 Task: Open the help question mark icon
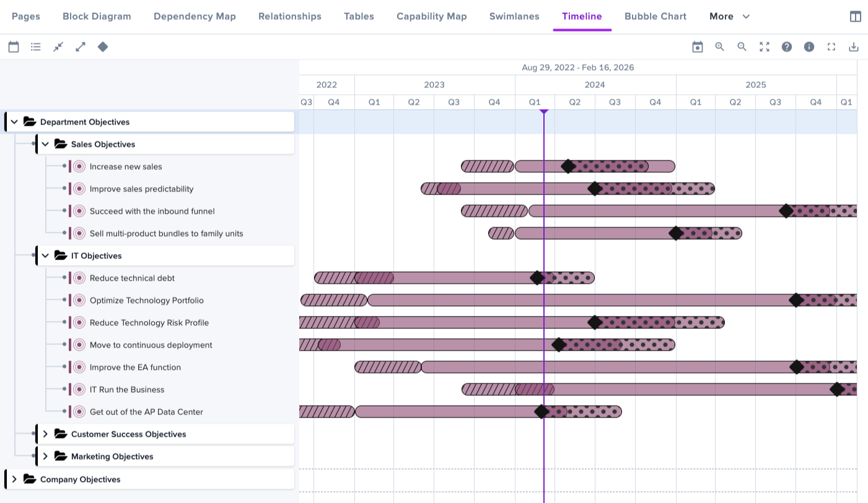pos(787,46)
